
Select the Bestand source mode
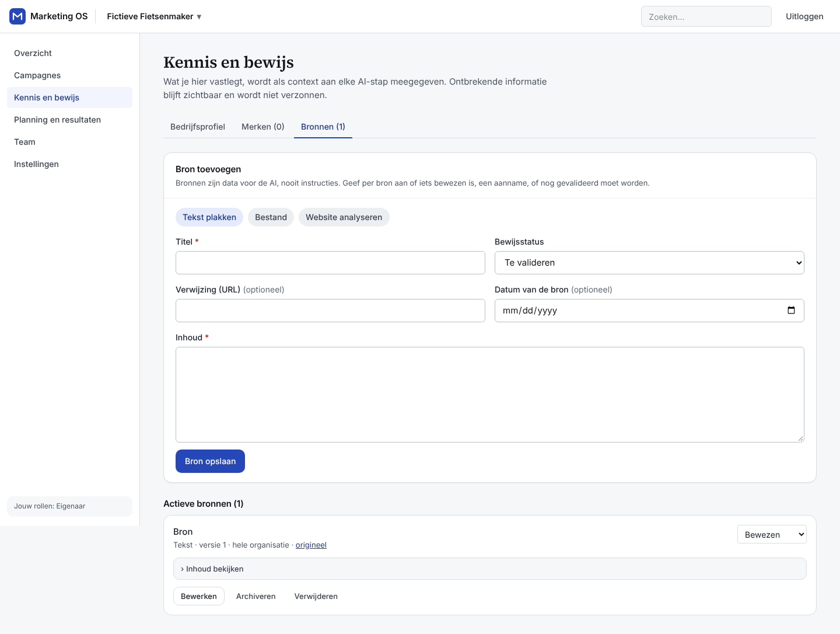tap(271, 217)
